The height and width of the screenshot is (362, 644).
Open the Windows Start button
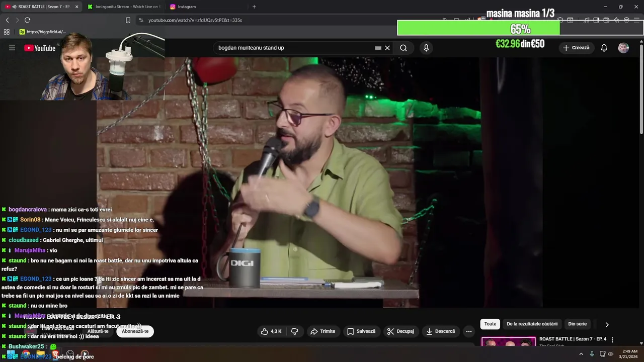pyautogui.click(x=11, y=354)
